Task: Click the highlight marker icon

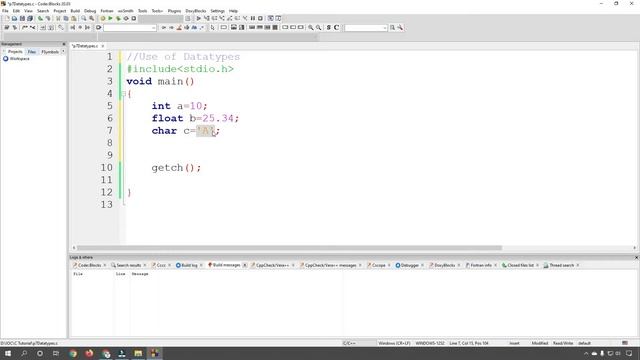Action: [x=179, y=27]
